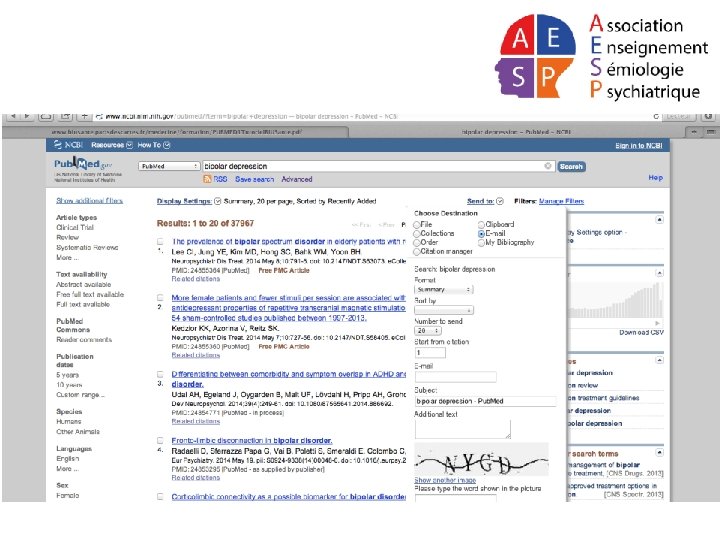720x540 pixels.
Task: Click the NCBI logo in header
Action: click(x=68, y=145)
